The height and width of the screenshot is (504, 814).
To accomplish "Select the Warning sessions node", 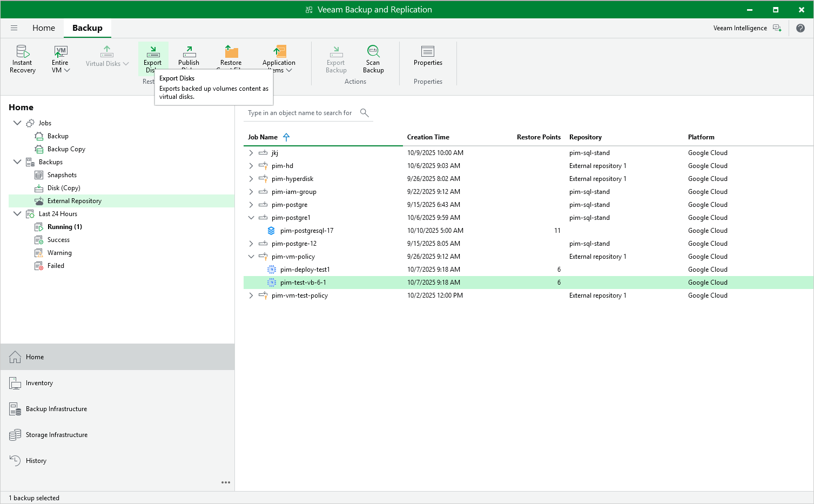I will pos(59,253).
